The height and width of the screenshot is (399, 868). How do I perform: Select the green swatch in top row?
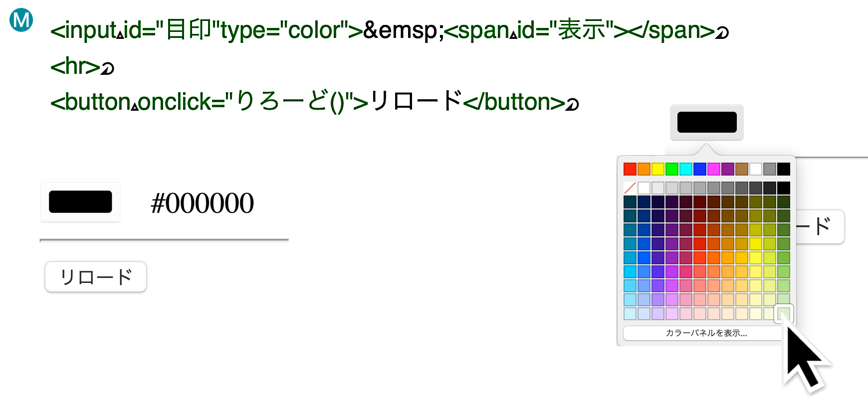[672, 169]
